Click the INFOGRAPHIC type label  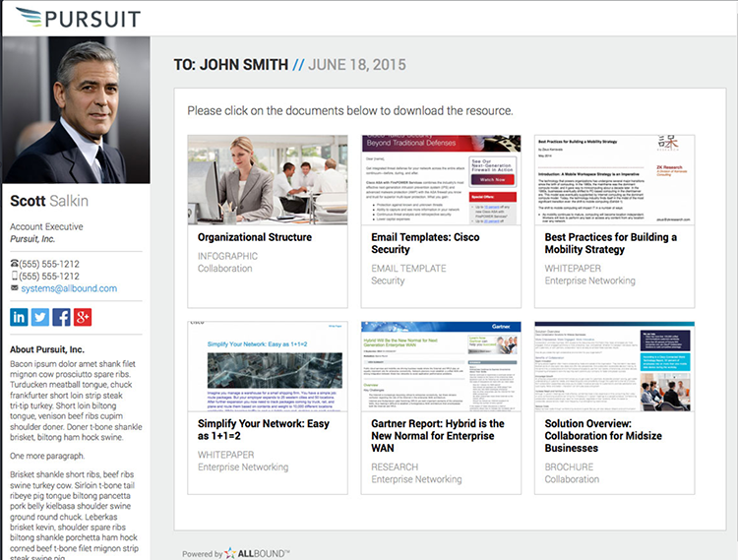[x=228, y=256]
